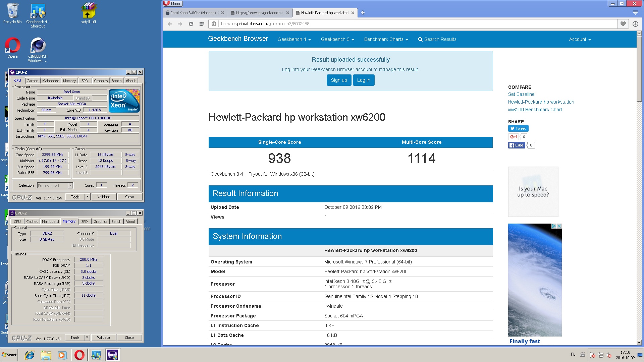Click the Log in button
644x362 pixels.
tap(364, 80)
